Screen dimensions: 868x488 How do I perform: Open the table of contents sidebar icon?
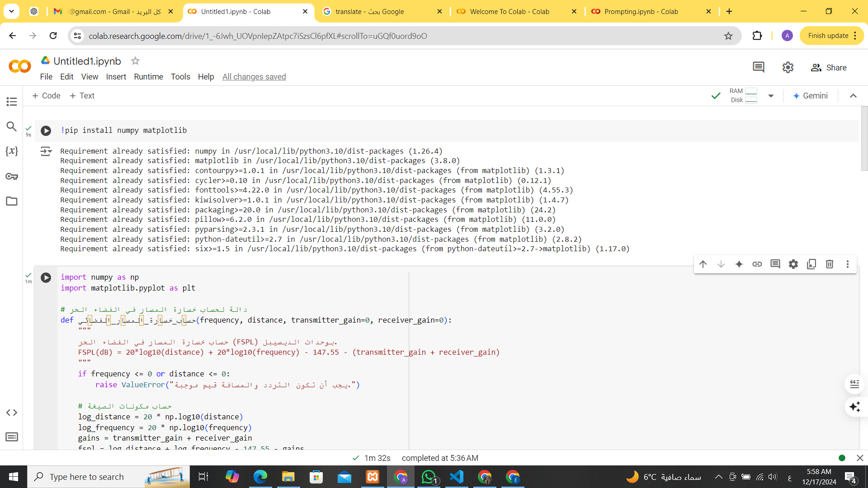pyautogui.click(x=12, y=102)
